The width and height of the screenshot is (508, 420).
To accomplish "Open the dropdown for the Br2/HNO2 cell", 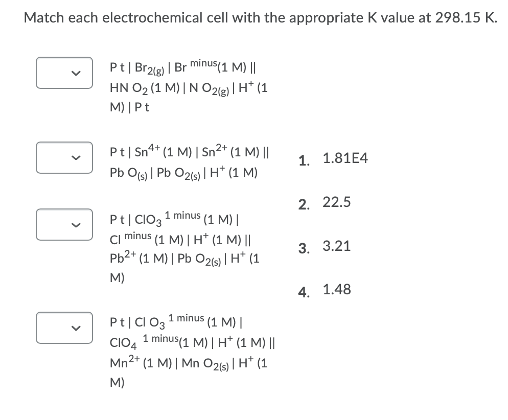I will coord(64,72).
